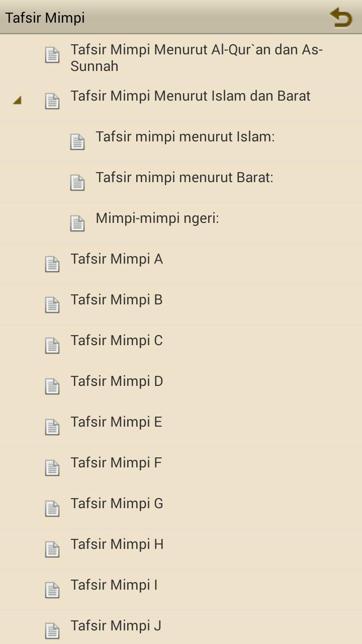The height and width of the screenshot is (644, 362).
Task: Select the document icon next to Tafsir Mimpi F
Action: tap(52, 467)
